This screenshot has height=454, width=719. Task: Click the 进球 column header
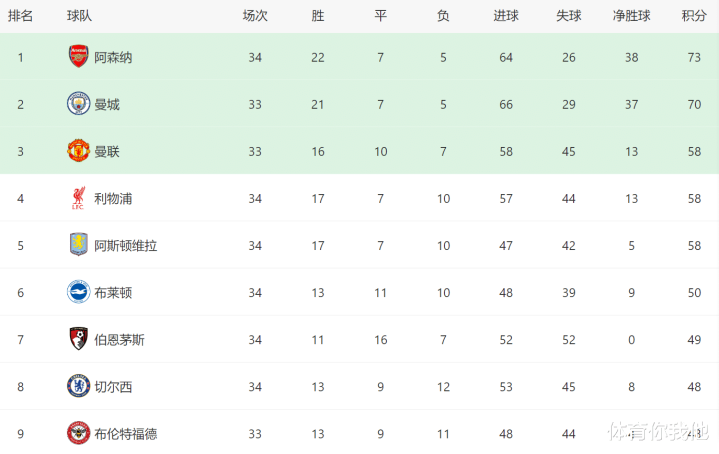(506, 16)
